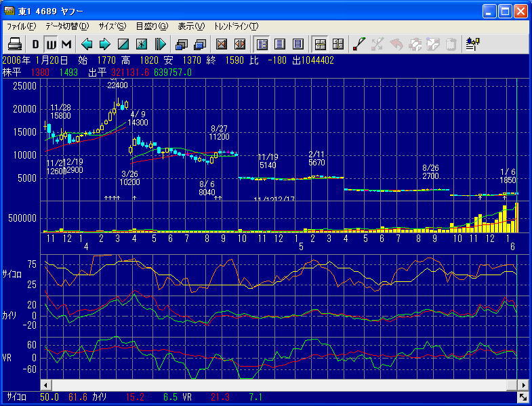Click the 2/11 5670 price label
The image size is (532, 406).
tap(316, 158)
